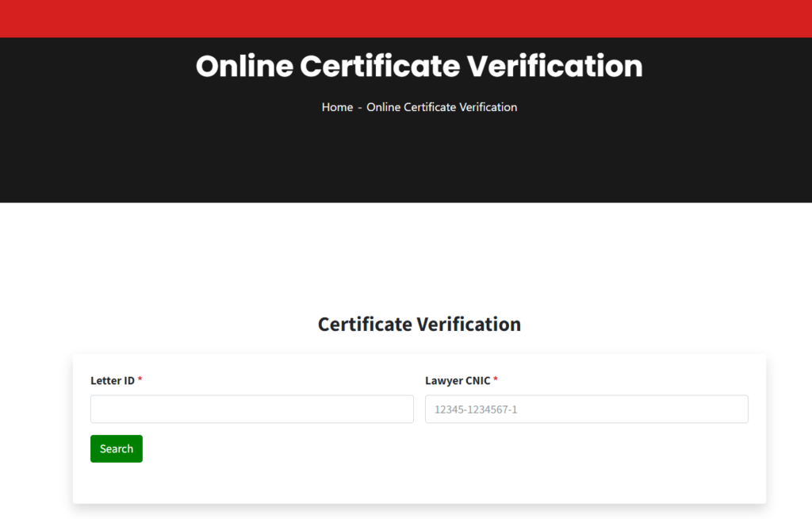Click the CNIC placeholder text 12345-1234567-1

tap(474, 409)
